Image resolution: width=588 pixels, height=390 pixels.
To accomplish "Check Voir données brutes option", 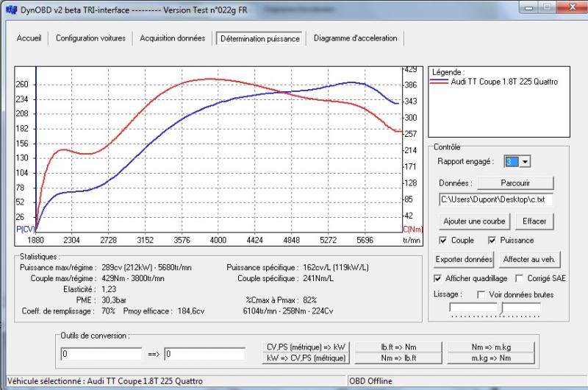I will pos(482,294).
